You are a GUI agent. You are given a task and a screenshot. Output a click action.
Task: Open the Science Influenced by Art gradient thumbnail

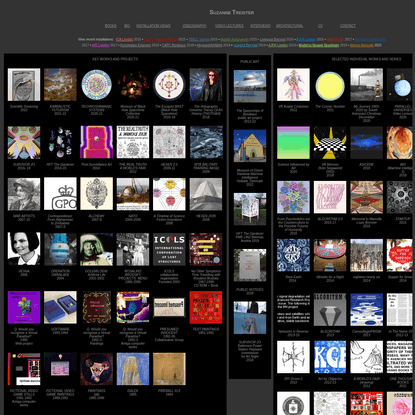coord(293,142)
